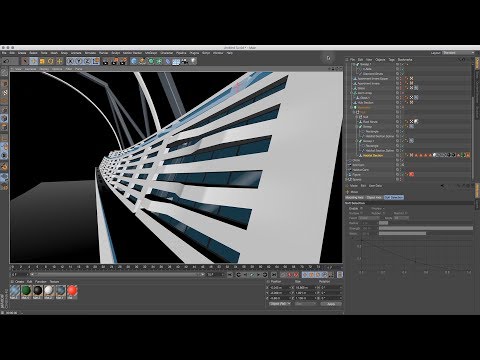Select the Move tool
Image resolution: width=480 pixels, height=360 pixels.
(33, 61)
